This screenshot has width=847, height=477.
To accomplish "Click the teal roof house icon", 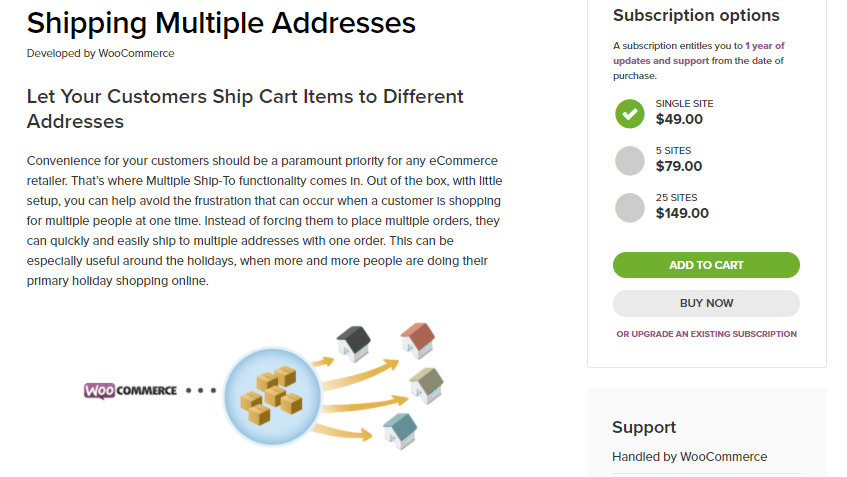I will (x=402, y=429).
